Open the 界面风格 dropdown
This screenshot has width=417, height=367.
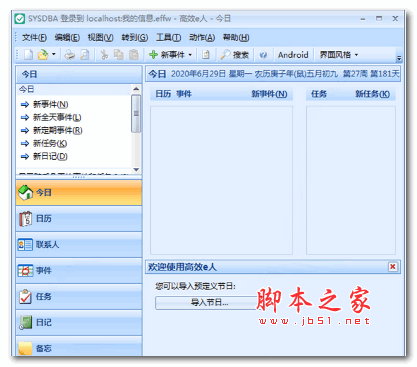[339, 55]
